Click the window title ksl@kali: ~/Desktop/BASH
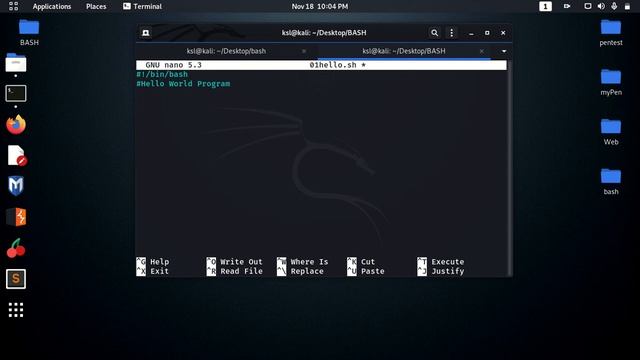 [x=324, y=33]
